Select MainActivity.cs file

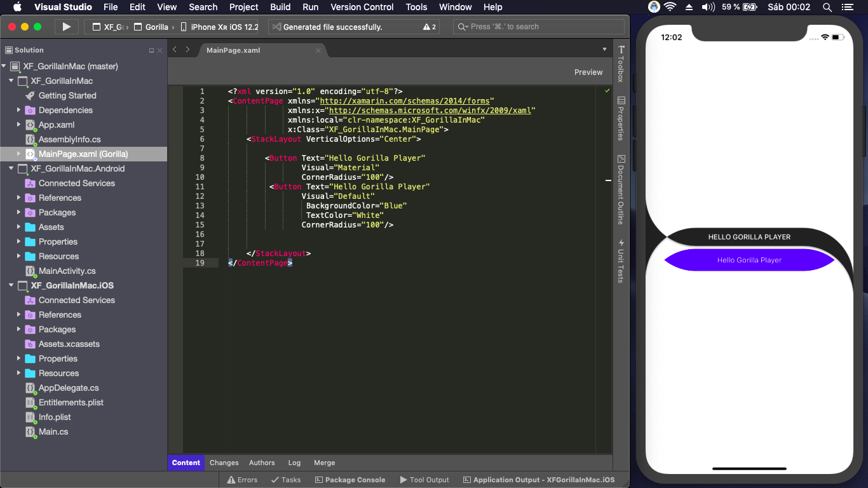coord(67,271)
